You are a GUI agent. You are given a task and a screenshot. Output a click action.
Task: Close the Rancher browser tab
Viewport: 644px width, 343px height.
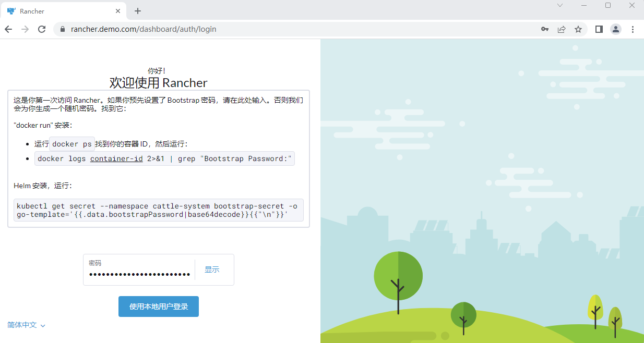(118, 11)
